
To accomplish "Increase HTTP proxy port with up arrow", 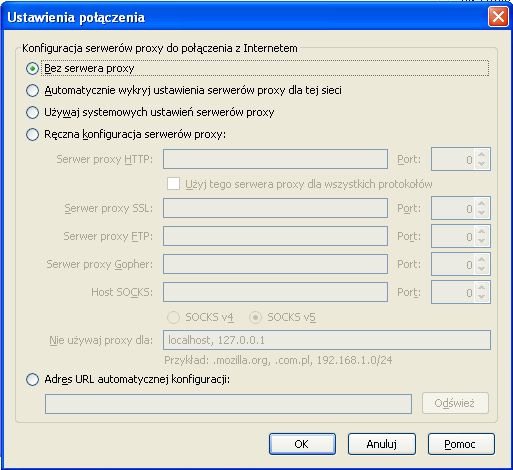I will pyautogui.click(x=481, y=154).
